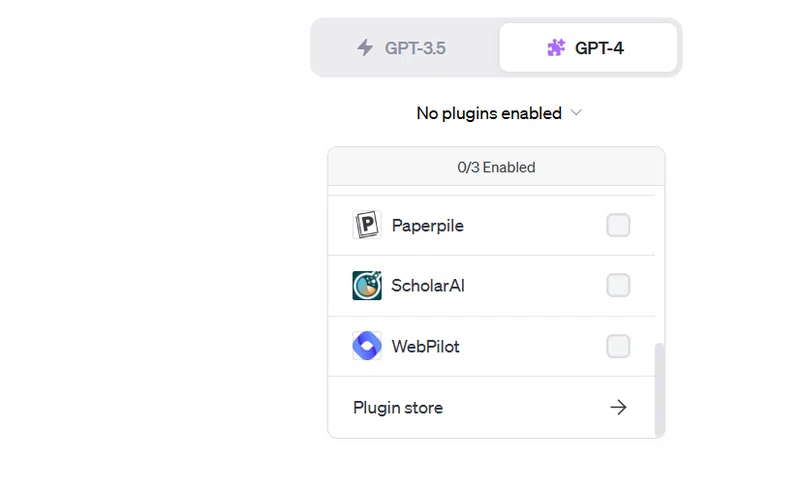This screenshot has height=489, width=800.
Task: Click the ScholarAI plugin logo
Action: tap(367, 285)
